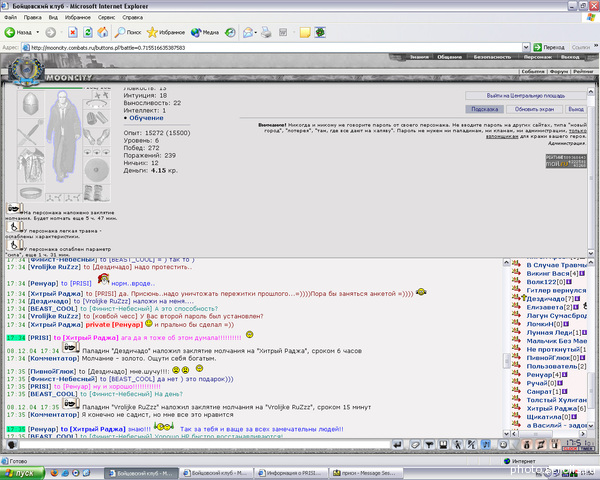This screenshot has height=480, width=600.
Task: Open the пуск Start button
Action: pyautogui.click(x=23, y=473)
